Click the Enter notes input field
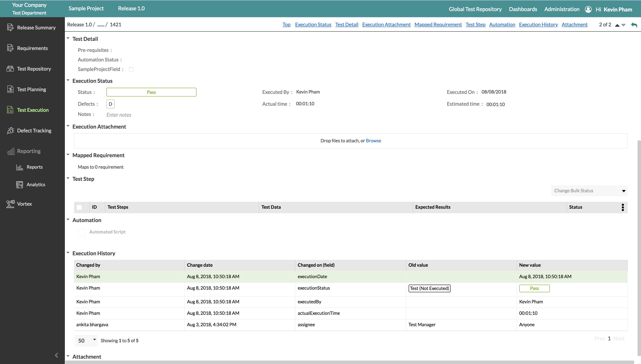This screenshot has height=364, width=641. click(119, 115)
